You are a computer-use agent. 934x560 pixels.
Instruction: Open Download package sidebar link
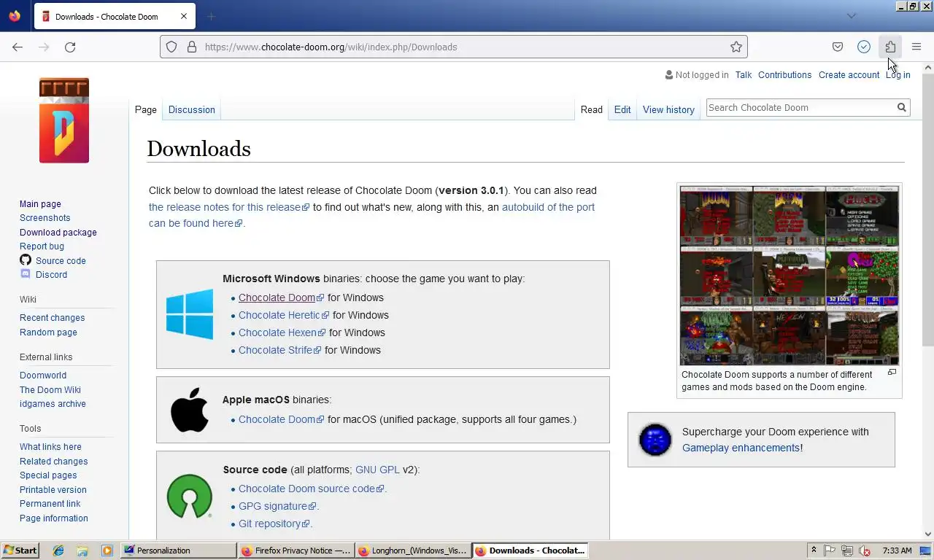pyautogui.click(x=58, y=233)
